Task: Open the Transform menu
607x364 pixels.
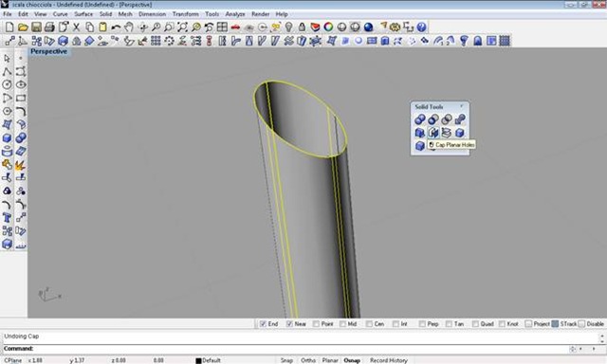Action: (x=185, y=14)
